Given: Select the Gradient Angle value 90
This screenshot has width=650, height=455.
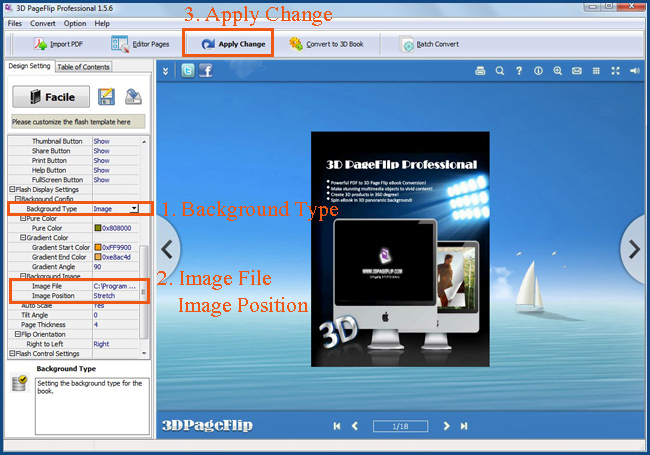Looking at the screenshot, I should [x=97, y=266].
